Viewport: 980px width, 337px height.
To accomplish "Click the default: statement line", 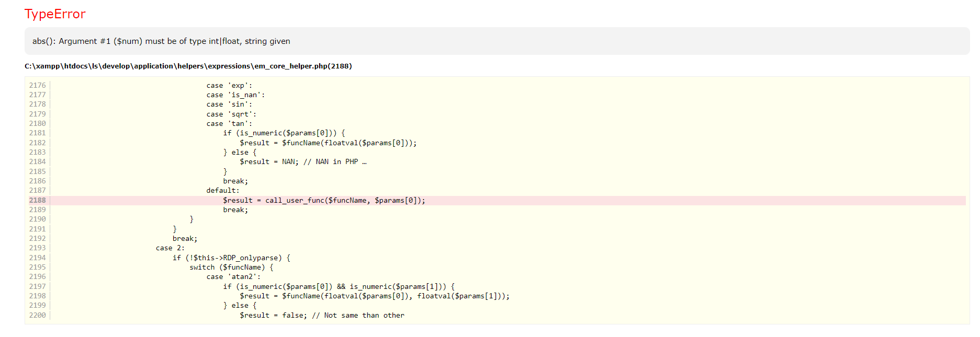I will [x=222, y=191].
